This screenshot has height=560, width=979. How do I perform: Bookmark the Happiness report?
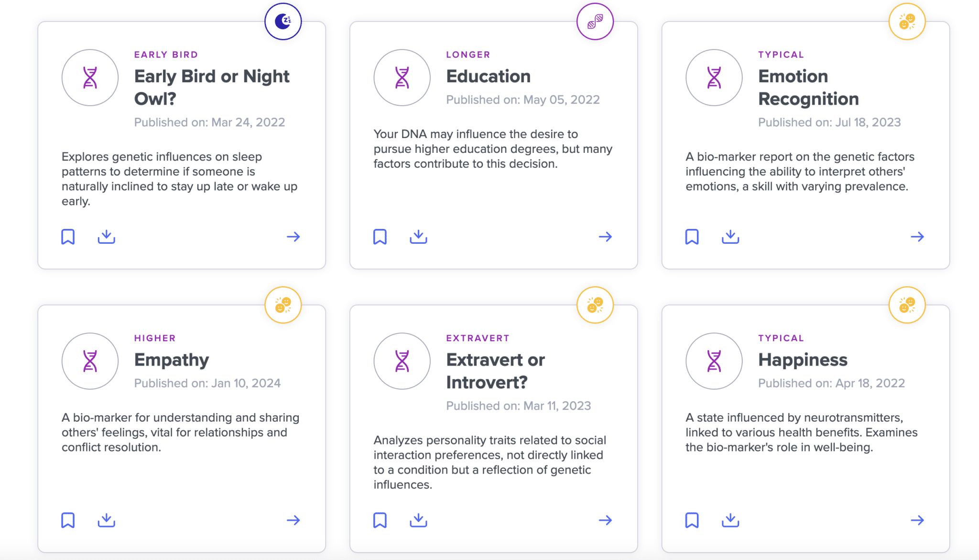(692, 520)
